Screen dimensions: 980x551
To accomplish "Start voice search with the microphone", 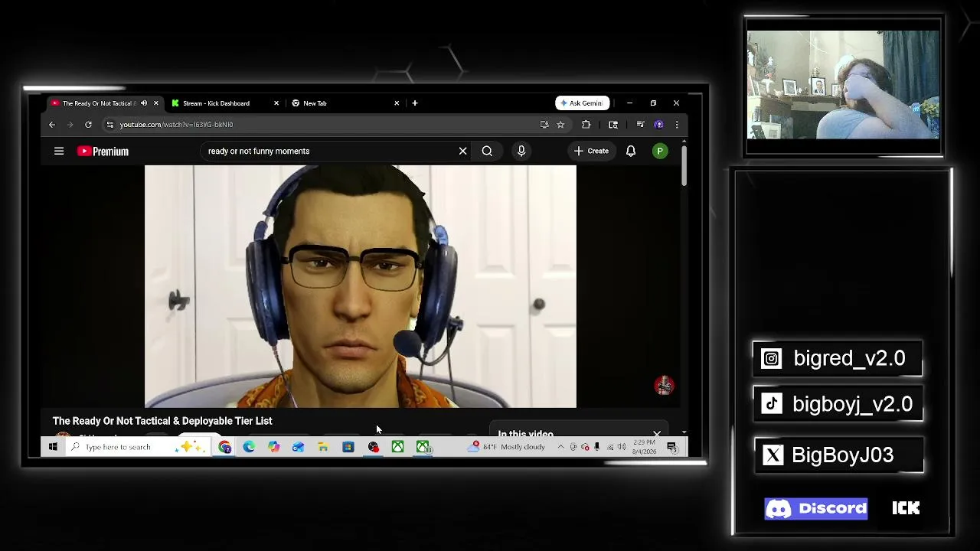I will point(521,151).
